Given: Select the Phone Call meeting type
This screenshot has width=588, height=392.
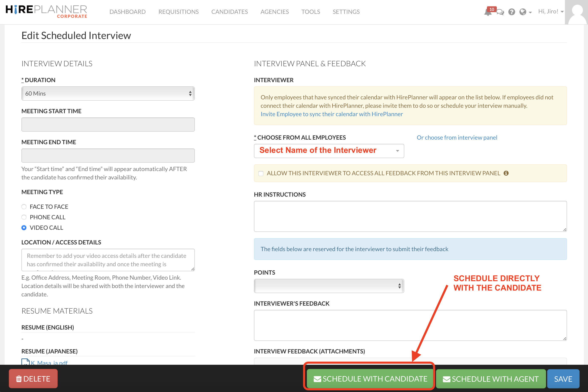Looking at the screenshot, I should coord(24,217).
